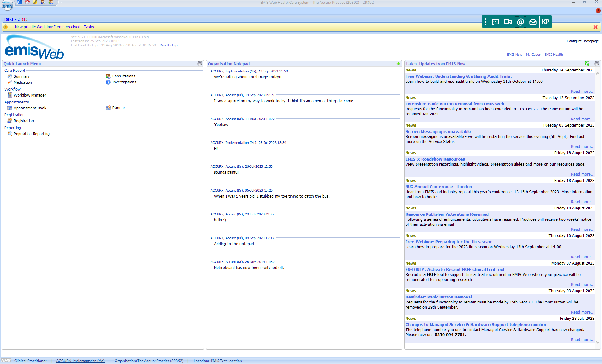This screenshot has width=602, height=364.
Task: Refresh the Latest Updates from EMIS Now
Action: click(x=587, y=64)
